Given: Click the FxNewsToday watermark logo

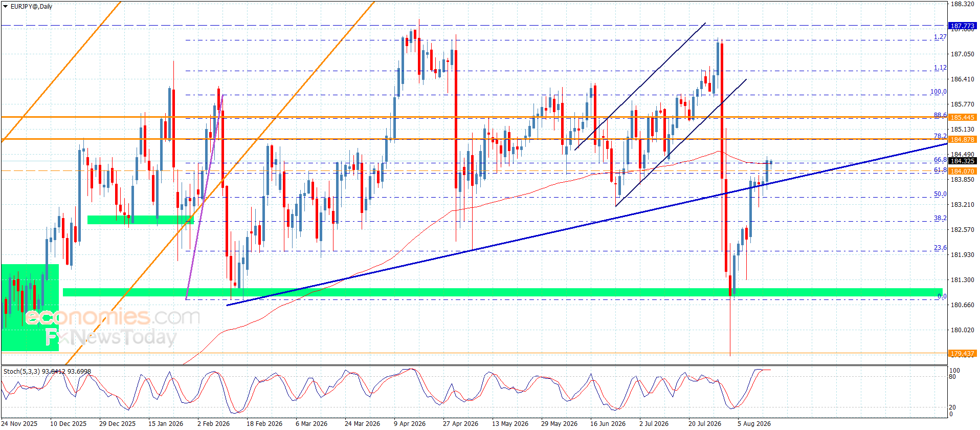Looking at the screenshot, I should [x=110, y=337].
